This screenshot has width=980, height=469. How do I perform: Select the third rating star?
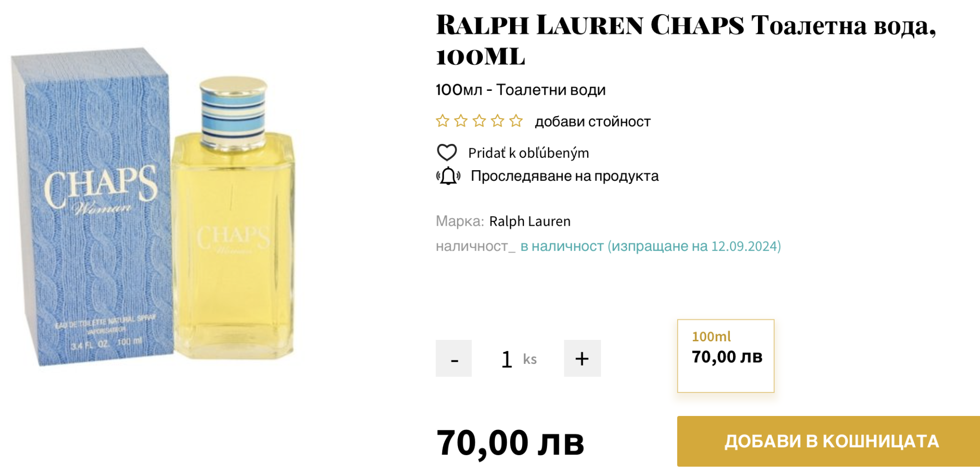(479, 121)
